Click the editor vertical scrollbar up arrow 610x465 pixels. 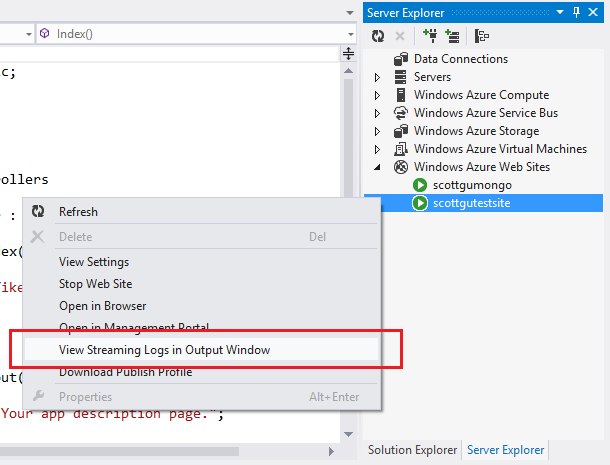[349, 71]
